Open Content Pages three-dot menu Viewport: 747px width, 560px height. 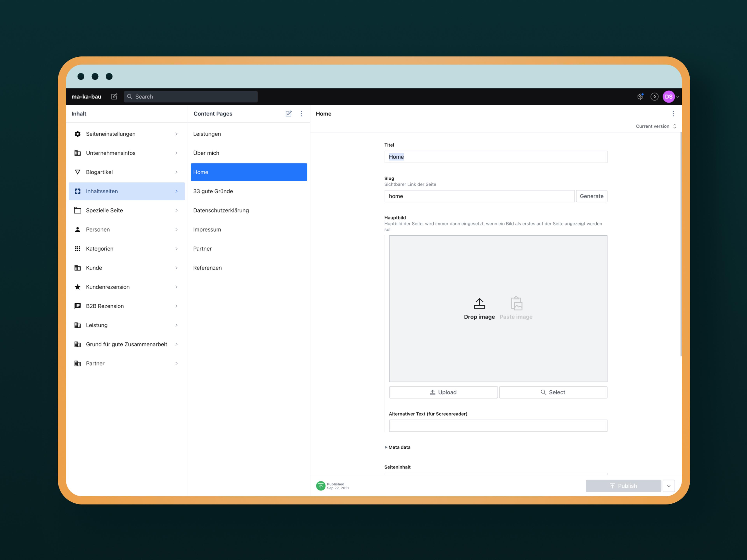[x=301, y=114]
